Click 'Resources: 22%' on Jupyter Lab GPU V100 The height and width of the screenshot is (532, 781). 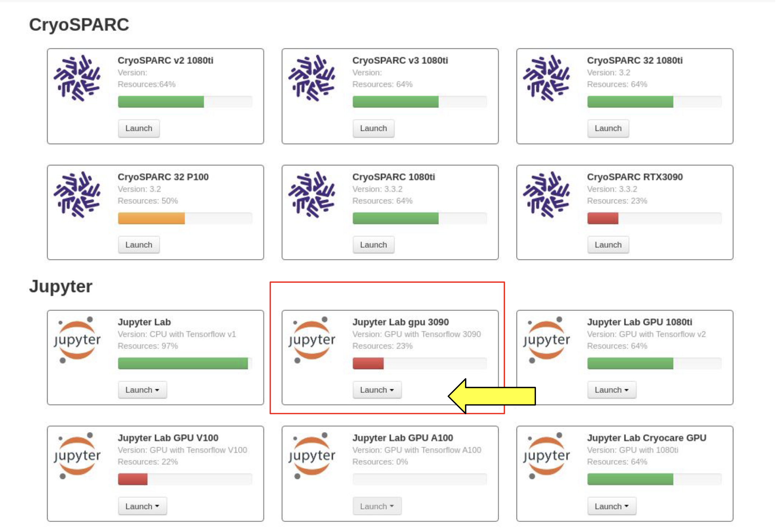(x=148, y=462)
